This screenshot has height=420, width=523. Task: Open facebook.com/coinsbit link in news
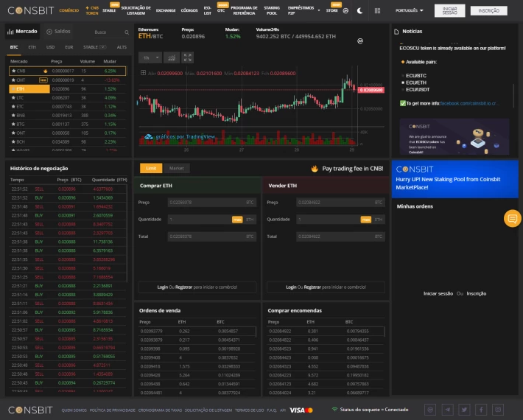pyautogui.click(x=469, y=103)
